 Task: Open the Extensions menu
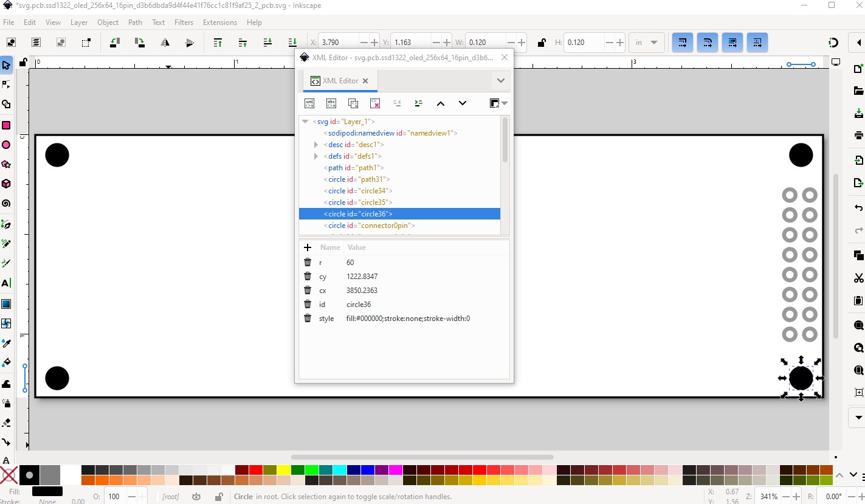coord(220,22)
